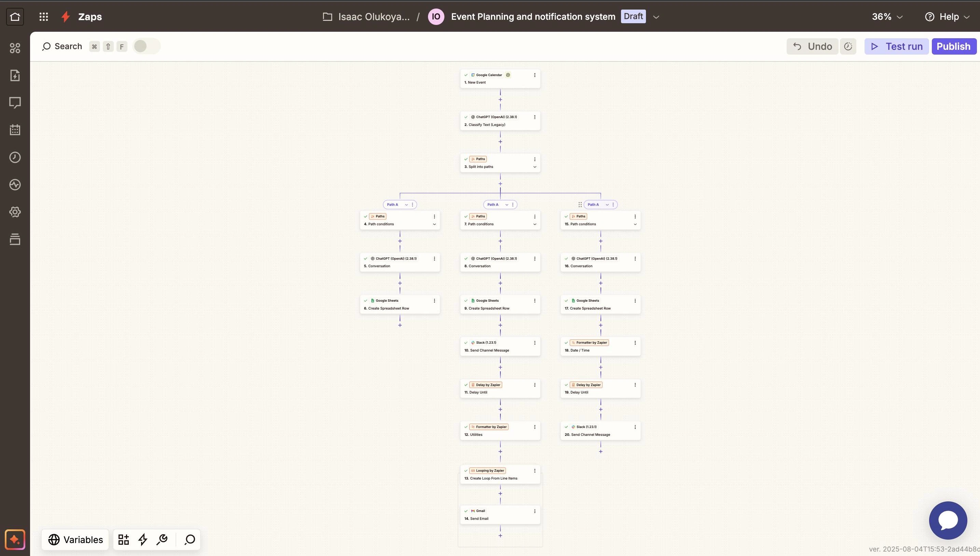This screenshot has height=556, width=980.
Task: Click the wrench tools icon in the bottom toolbar
Action: [162, 540]
